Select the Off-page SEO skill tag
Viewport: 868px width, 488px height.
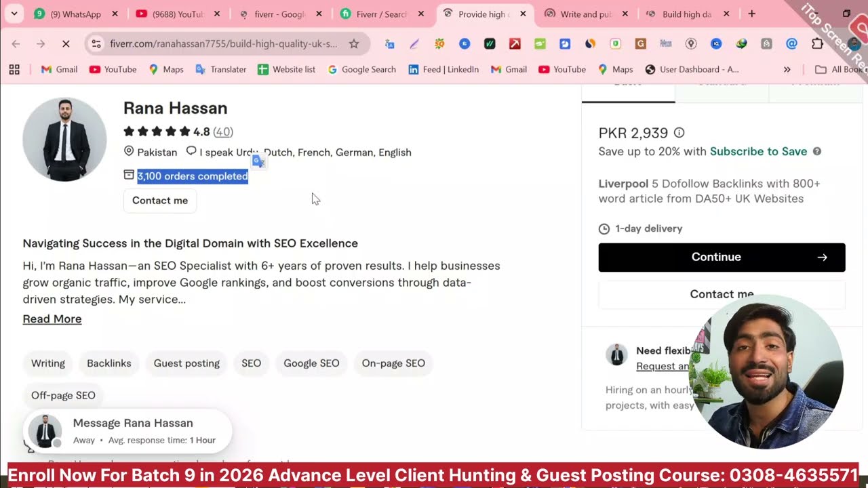[x=63, y=395]
